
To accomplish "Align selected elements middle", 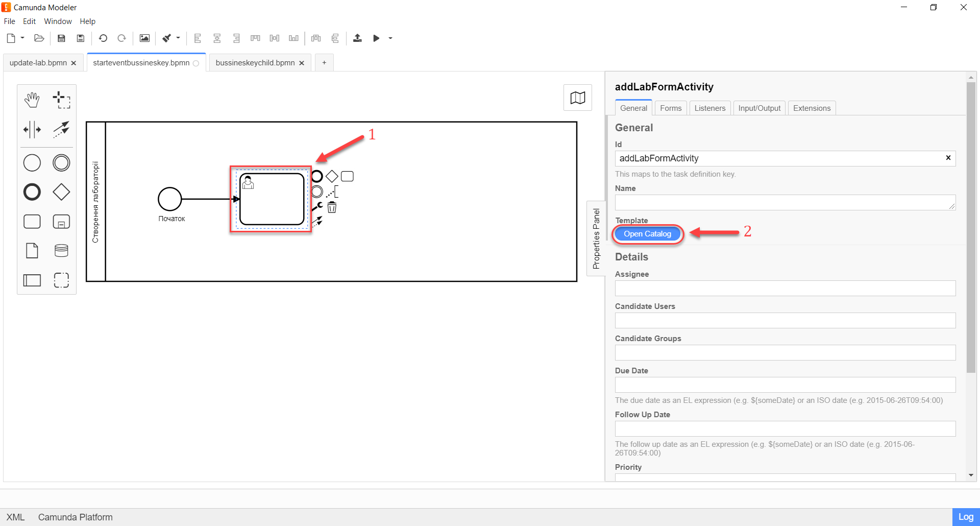I will click(x=275, y=38).
